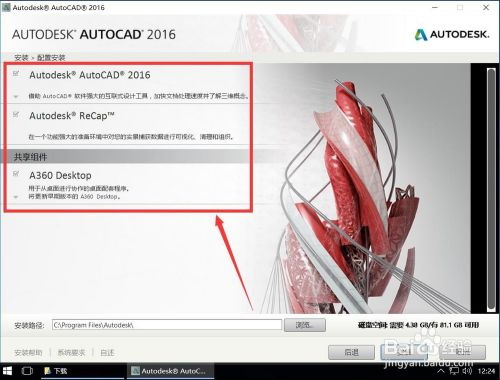The width and height of the screenshot is (500, 380).
Task: Uncheck the Autodesk ReCap product checkbox
Action: coord(16,115)
